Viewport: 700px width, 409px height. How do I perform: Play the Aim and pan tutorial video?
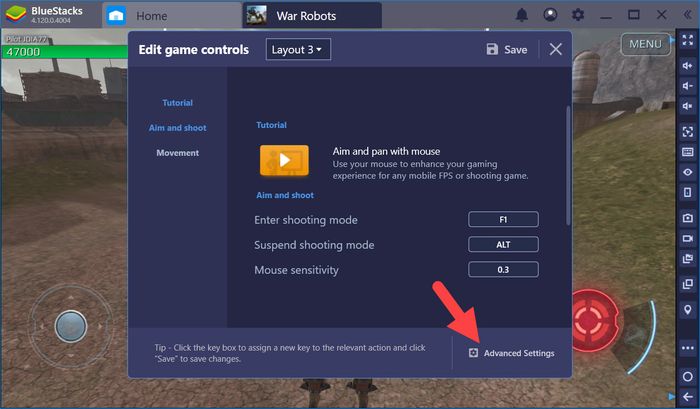pyautogui.click(x=284, y=160)
